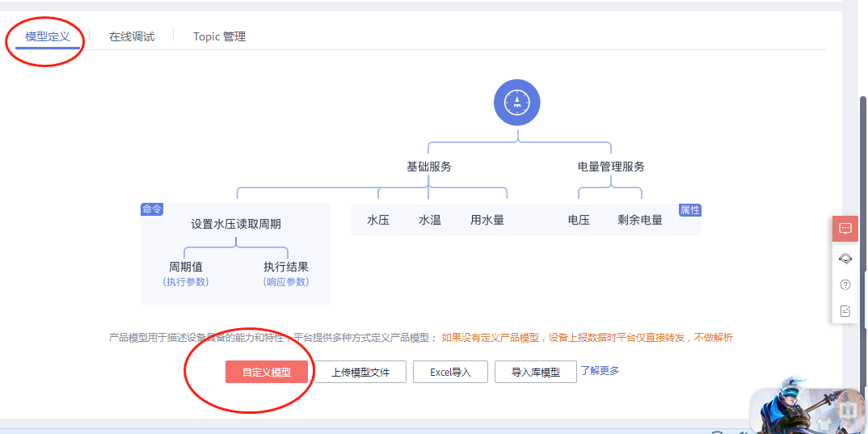The width and height of the screenshot is (868, 434).
Task: Open customer service headset icon
Action: [845, 258]
